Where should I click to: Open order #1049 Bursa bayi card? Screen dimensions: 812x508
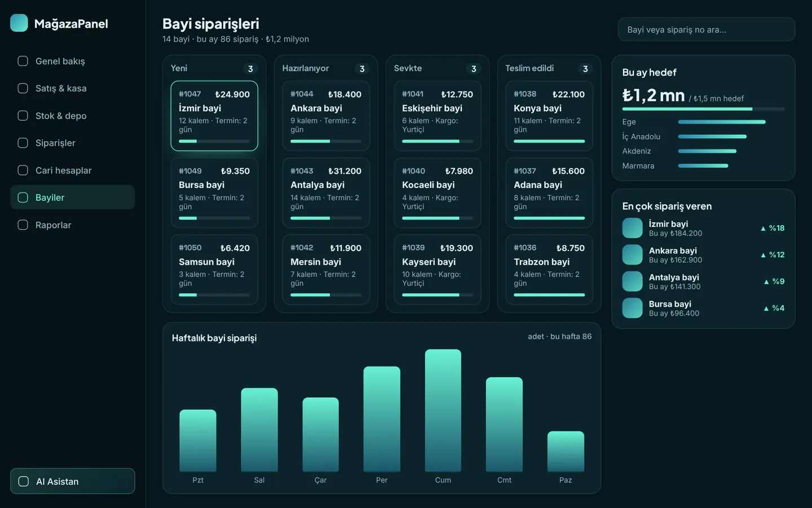click(214, 192)
